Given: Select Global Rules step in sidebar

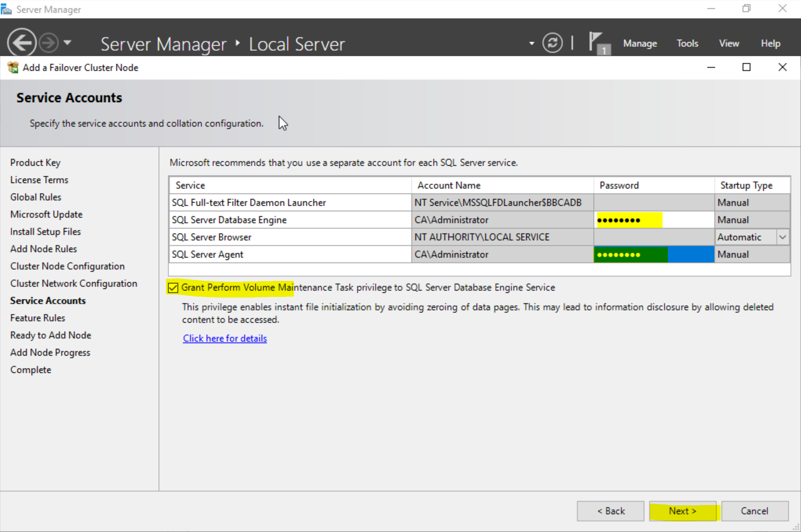Looking at the screenshot, I should coord(35,197).
